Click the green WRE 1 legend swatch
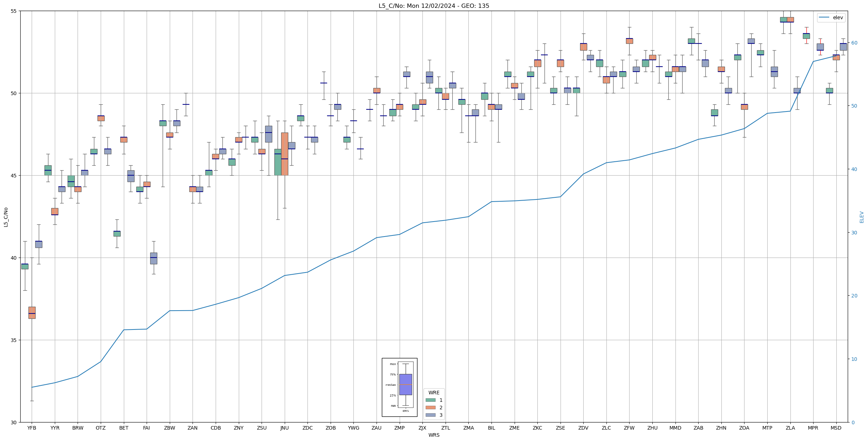This screenshot has width=868, height=441. [x=430, y=400]
